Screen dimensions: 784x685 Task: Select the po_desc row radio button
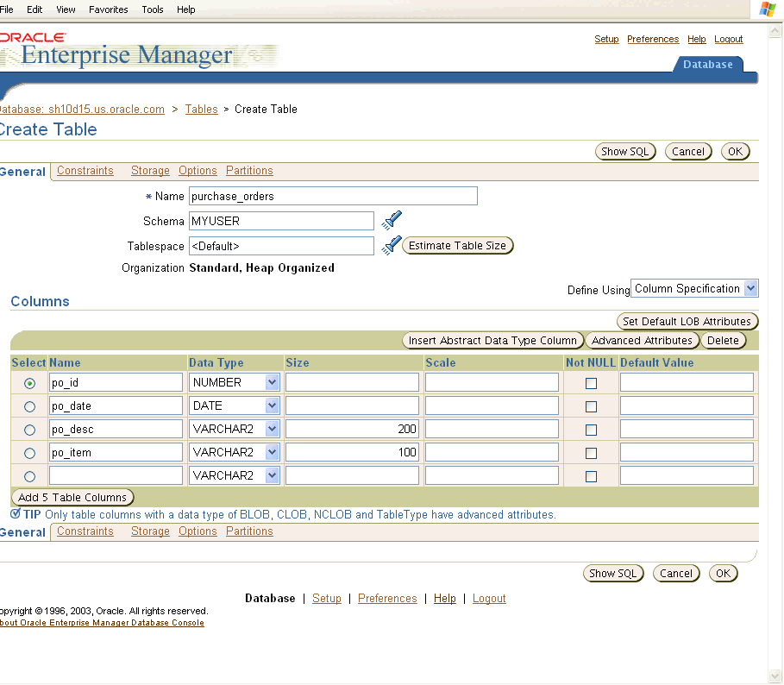[30, 430]
